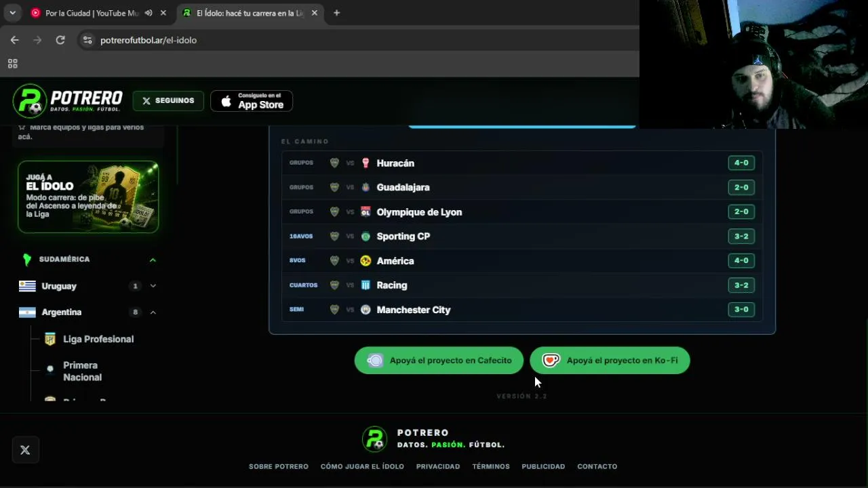Open the App Store download button
This screenshot has width=868, height=488.
[x=252, y=101]
